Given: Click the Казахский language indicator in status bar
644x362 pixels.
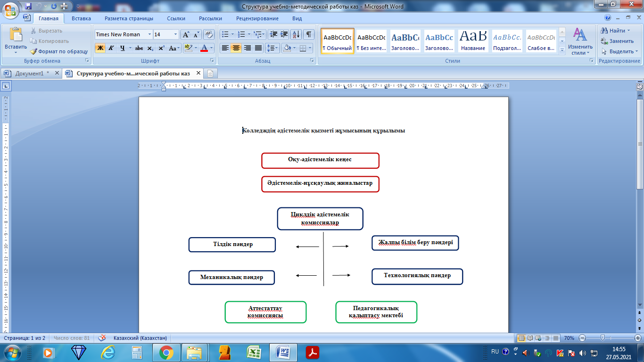Looking at the screenshot, I should [x=140, y=338].
